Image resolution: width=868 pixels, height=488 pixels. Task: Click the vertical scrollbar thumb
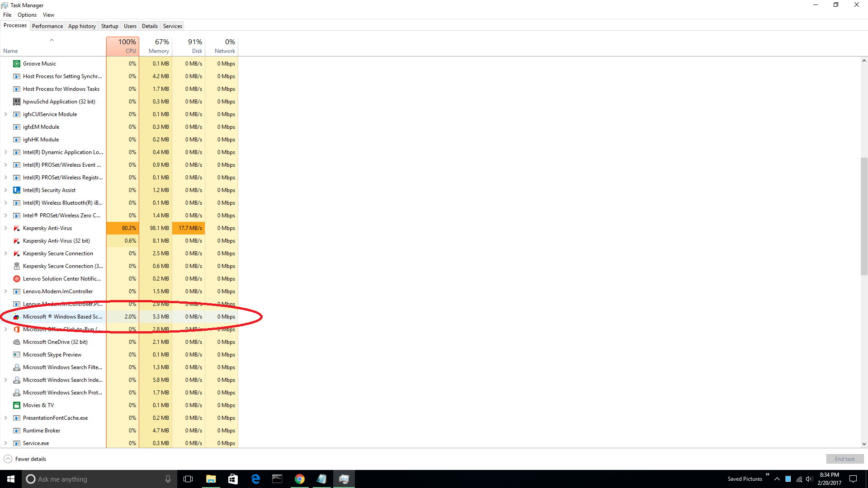pyautogui.click(x=864, y=216)
